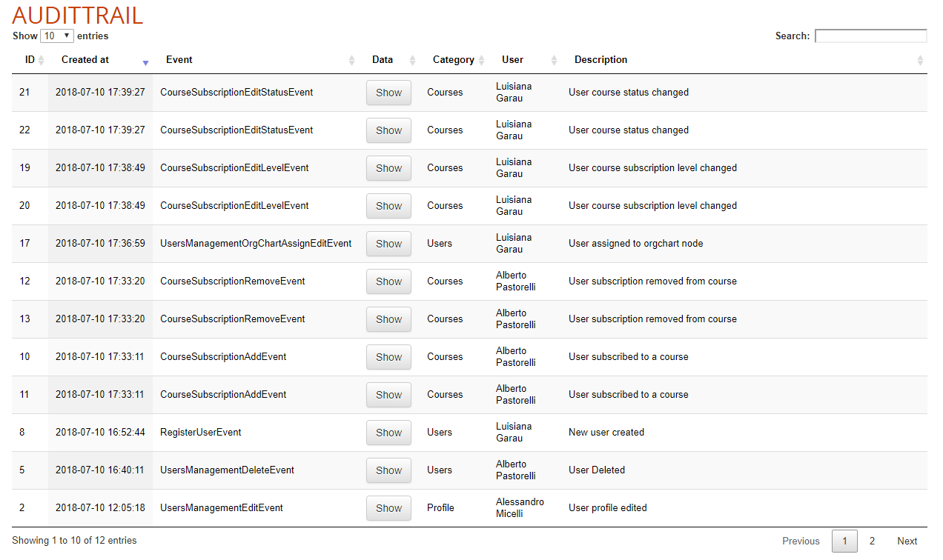Open the Show entries count dropdown
The width and height of the screenshot is (943, 560).
click(x=57, y=36)
